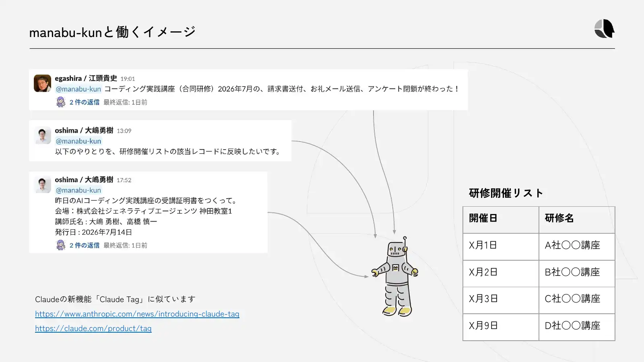Click the reply bot avatar under the 17:52 message
Image resolution: width=644 pixels, height=362 pixels.
[61, 245]
